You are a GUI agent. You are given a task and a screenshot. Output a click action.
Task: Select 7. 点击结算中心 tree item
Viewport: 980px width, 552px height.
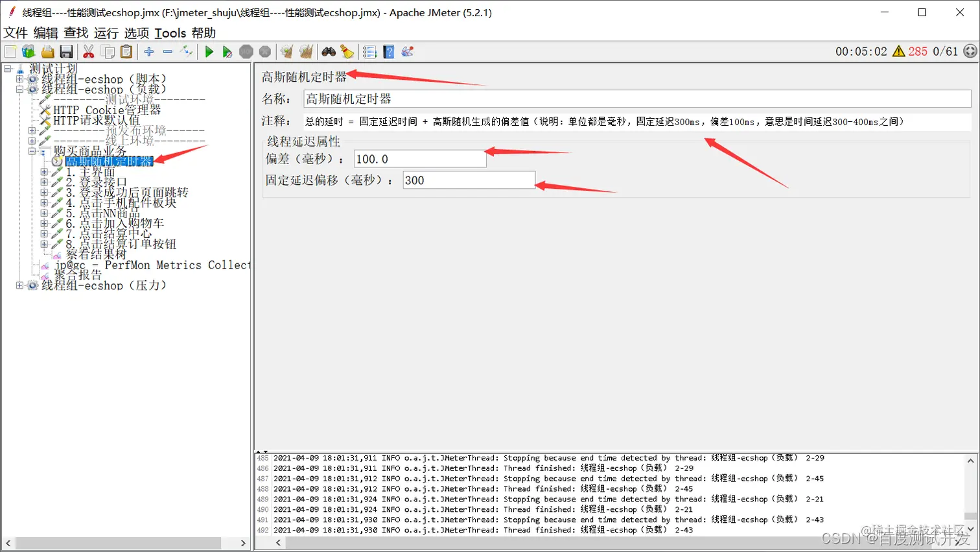coord(109,234)
